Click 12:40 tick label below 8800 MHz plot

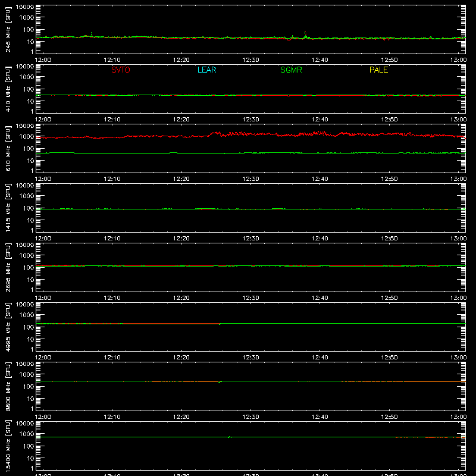[320, 417]
